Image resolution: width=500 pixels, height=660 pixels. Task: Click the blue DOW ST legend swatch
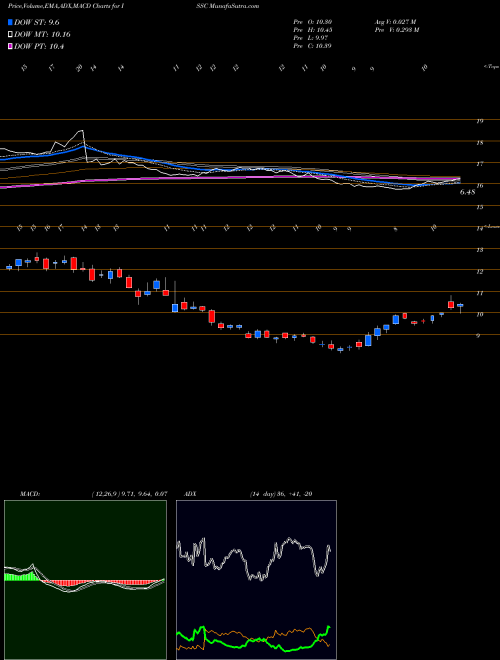pos(10,23)
